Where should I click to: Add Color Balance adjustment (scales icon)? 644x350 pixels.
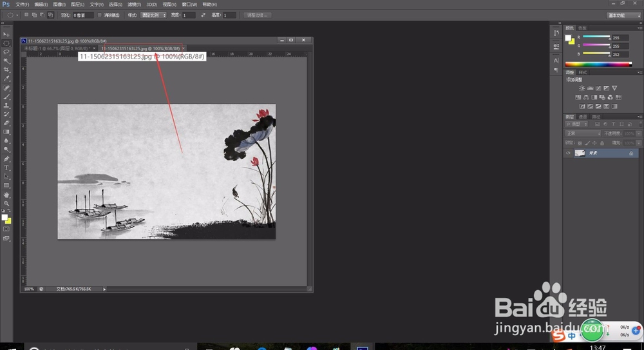(586, 97)
